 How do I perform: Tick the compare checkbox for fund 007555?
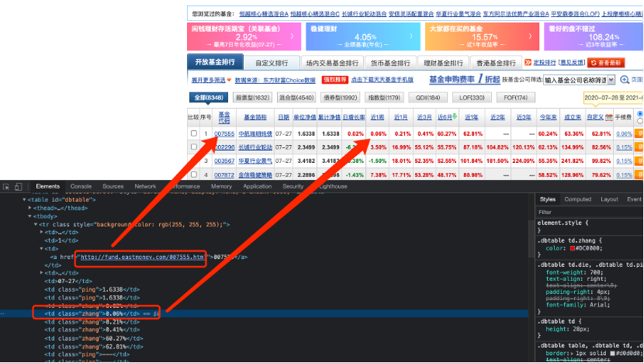pyautogui.click(x=194, y=133)
